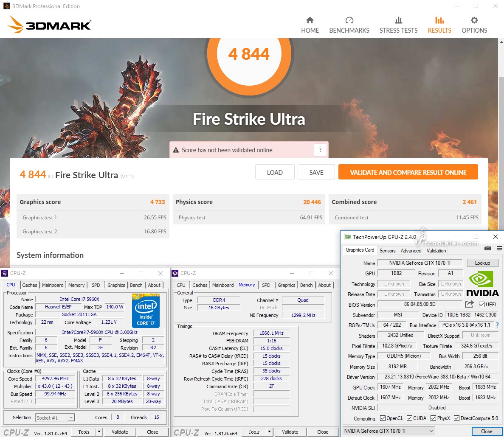This screenshot has width=504, height=437.
Task: Click the LOAD button
Action: [275, 172]
